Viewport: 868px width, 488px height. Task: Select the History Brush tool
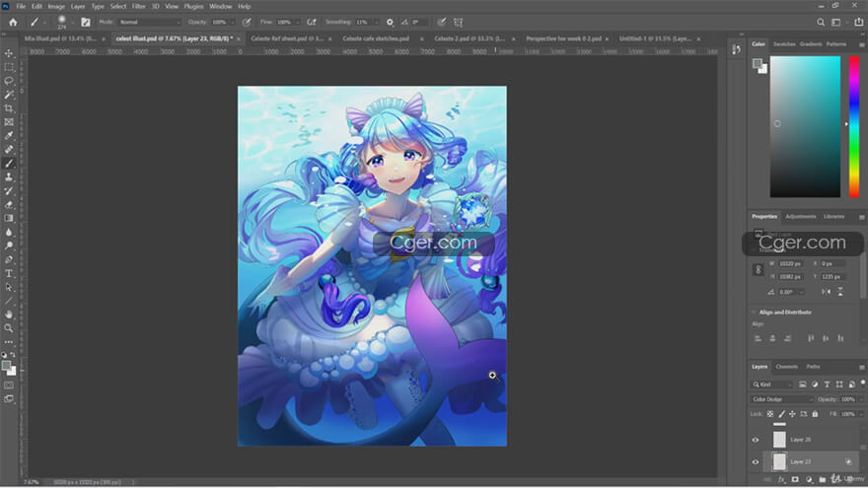[x=9, y=191]
